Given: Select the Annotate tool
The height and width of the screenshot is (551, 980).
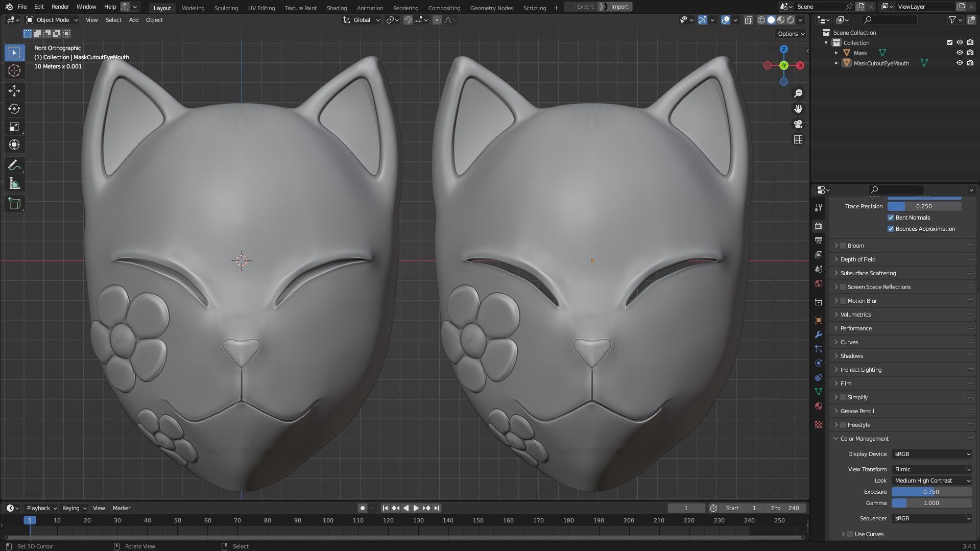Looking at the screenshot, I should pyautogui.click(x=14, y=165).
